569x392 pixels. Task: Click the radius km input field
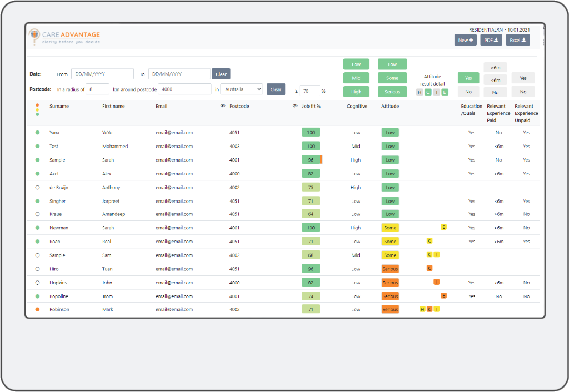coord(98,89)
